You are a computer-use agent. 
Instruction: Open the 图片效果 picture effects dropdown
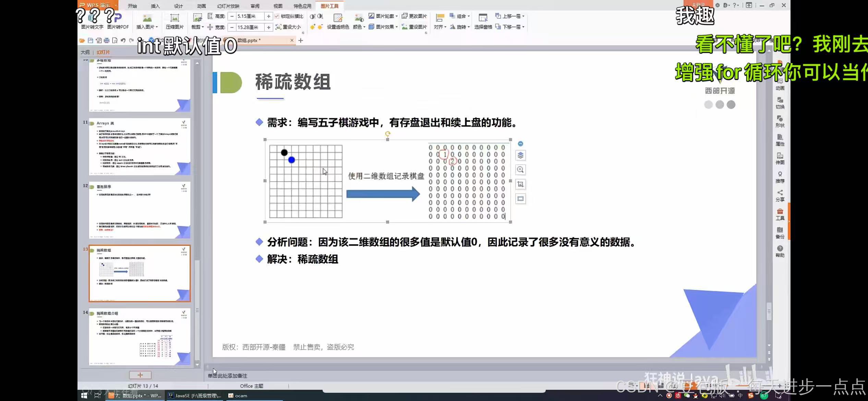[x=383, y=27]
